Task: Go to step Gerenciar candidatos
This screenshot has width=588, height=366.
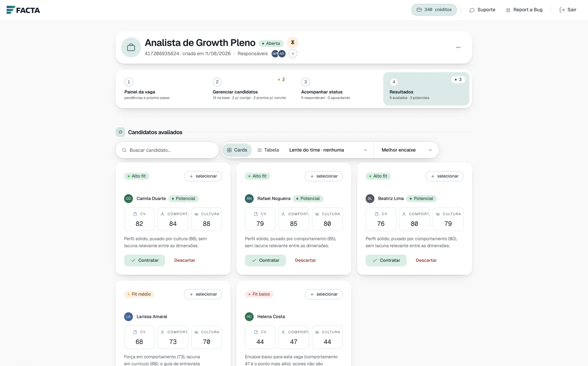Action: click(249, 89)
